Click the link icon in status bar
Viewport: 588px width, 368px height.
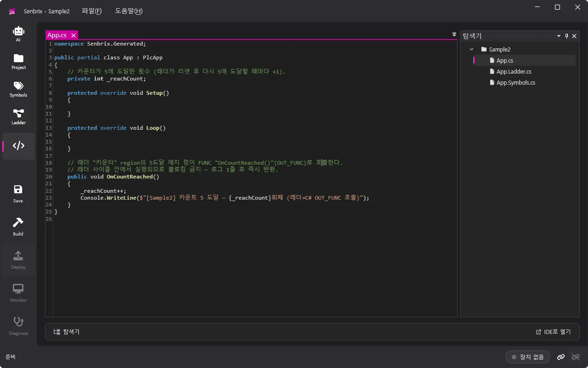561,357
